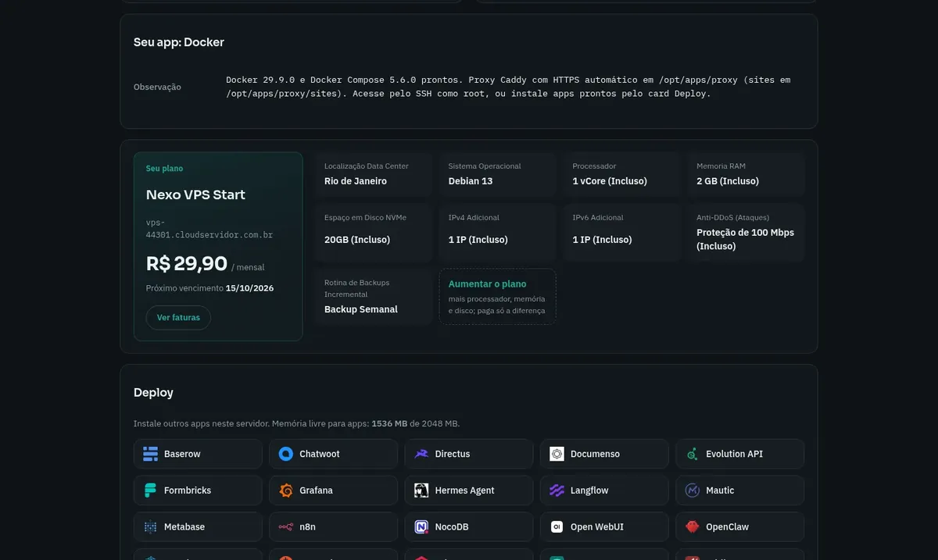Click the n8n app icon
The image size is (938, 560).
click(286, 527)
